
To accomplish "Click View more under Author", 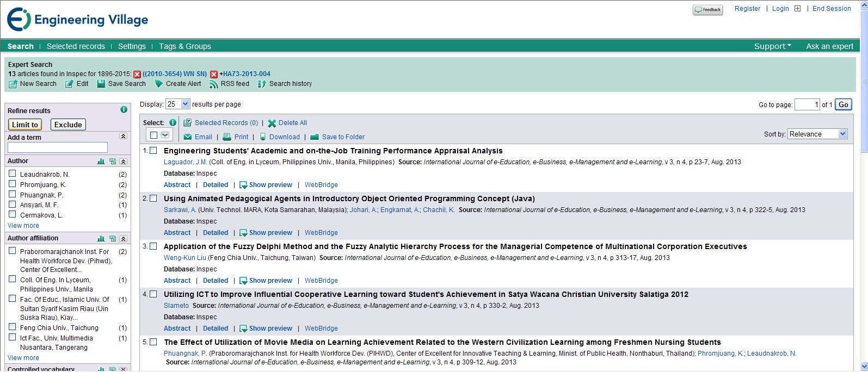I will click(23, 226).
